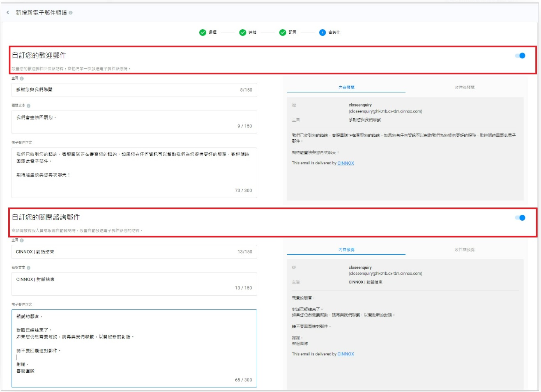Focus the close enquiry subject field CINNOX | 對話結束

click(134, 252)
